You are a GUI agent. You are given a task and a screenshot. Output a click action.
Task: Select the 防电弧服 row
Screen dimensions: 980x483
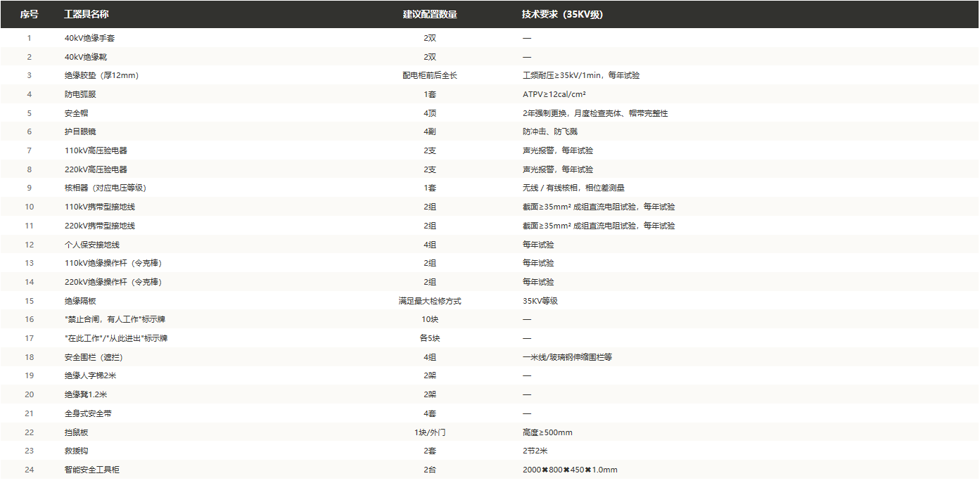click(489, 94)
